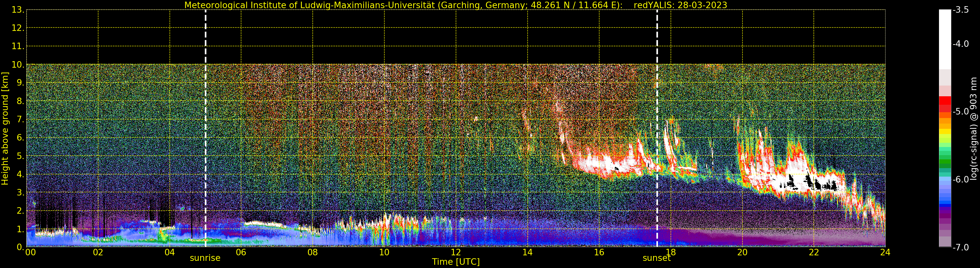The height and width of the screenshot is (268, 980).
Task: Click the -6.0 colorbar tick value
Action: pos(960,180)
